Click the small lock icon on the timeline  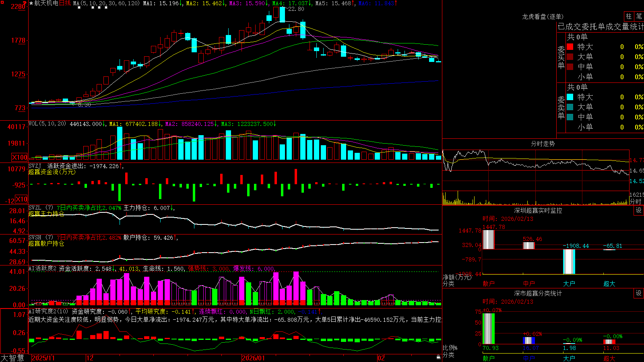(x=438, y=357)
